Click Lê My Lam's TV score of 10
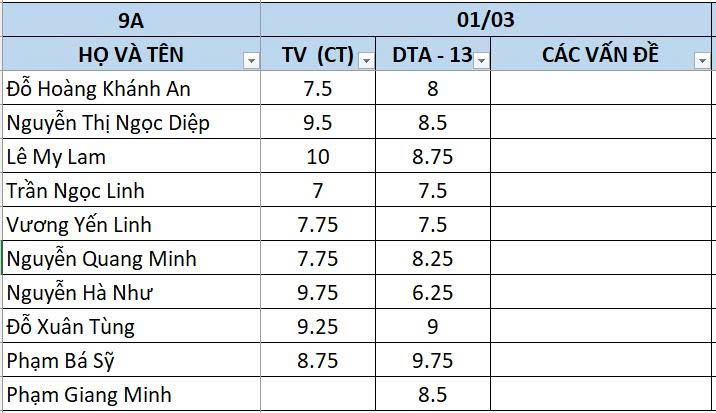 point(318,157)
